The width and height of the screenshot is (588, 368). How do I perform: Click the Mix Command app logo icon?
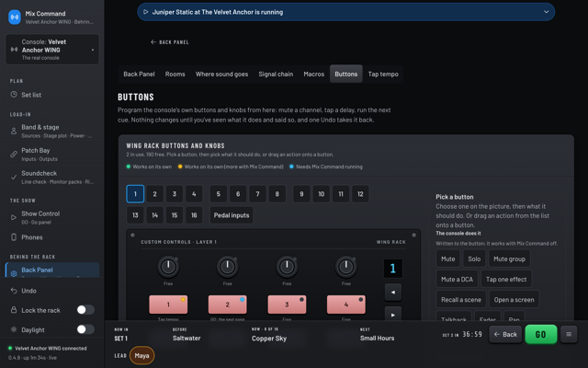pyautogui.click(x=15, y=17)
